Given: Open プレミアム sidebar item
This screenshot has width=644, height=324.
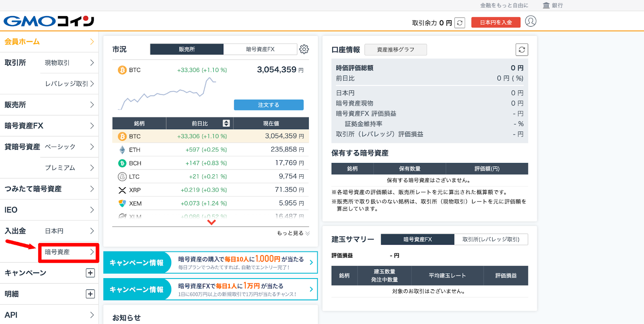Looking at the screenshot, I should 69,168.
